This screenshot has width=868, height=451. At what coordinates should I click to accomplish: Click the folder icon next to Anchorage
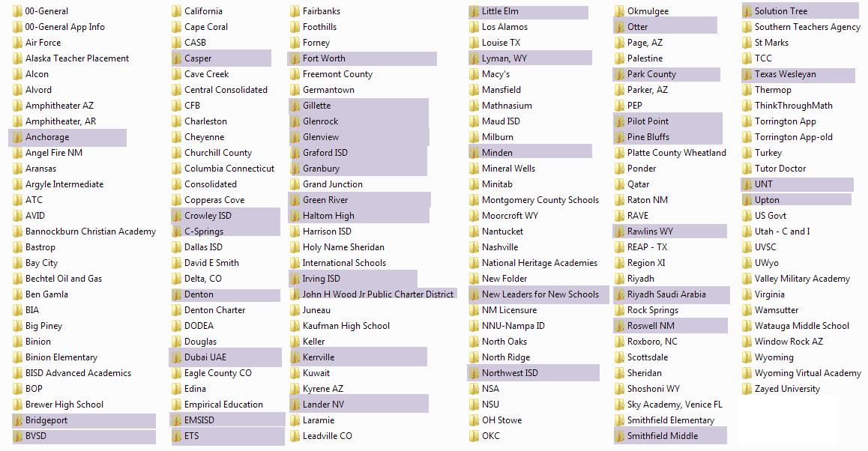tap(17, 137)
